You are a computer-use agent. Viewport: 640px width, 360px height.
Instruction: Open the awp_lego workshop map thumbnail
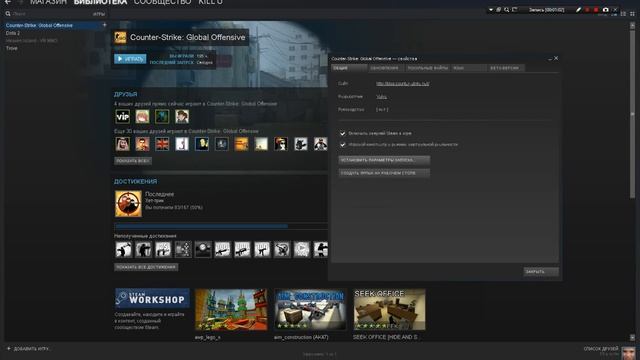[231, 309]
